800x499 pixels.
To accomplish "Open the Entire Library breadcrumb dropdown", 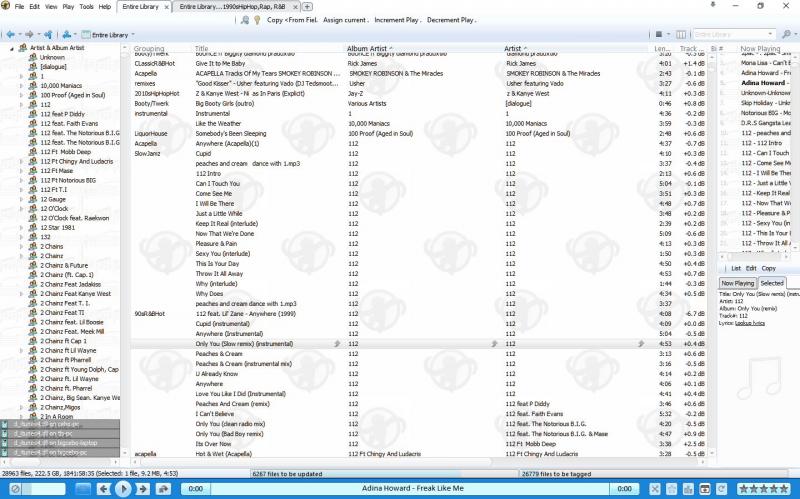I will [x=133, y=35].
